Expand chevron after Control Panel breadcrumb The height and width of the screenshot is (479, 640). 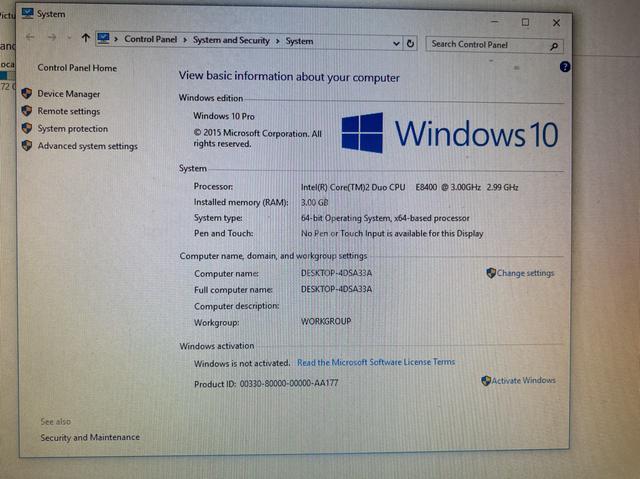point(185,40)
